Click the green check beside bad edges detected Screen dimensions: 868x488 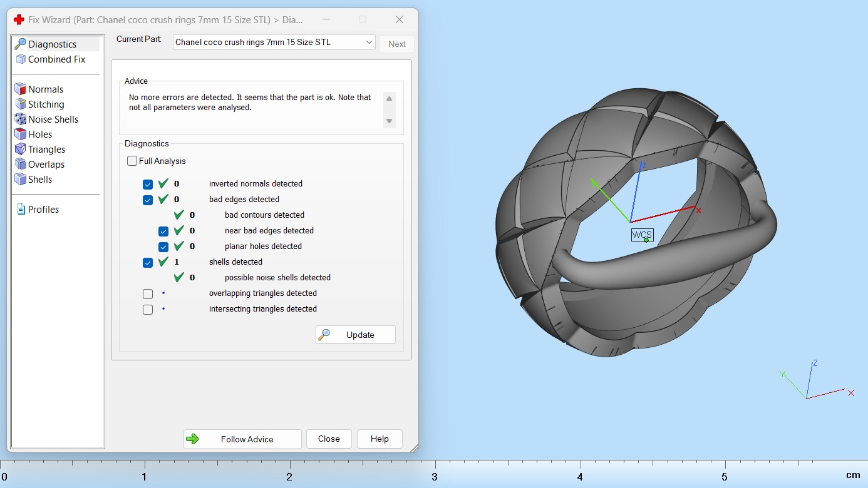163,199
